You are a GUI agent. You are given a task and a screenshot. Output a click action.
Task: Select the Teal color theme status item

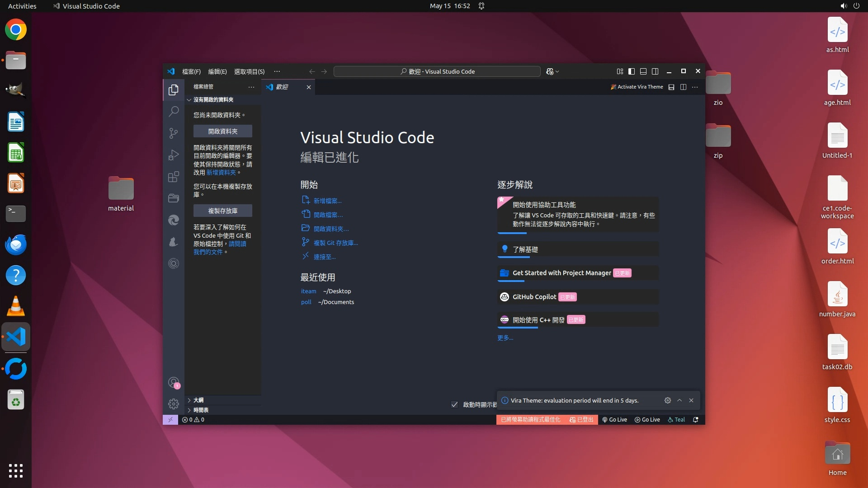coord(676,420)
